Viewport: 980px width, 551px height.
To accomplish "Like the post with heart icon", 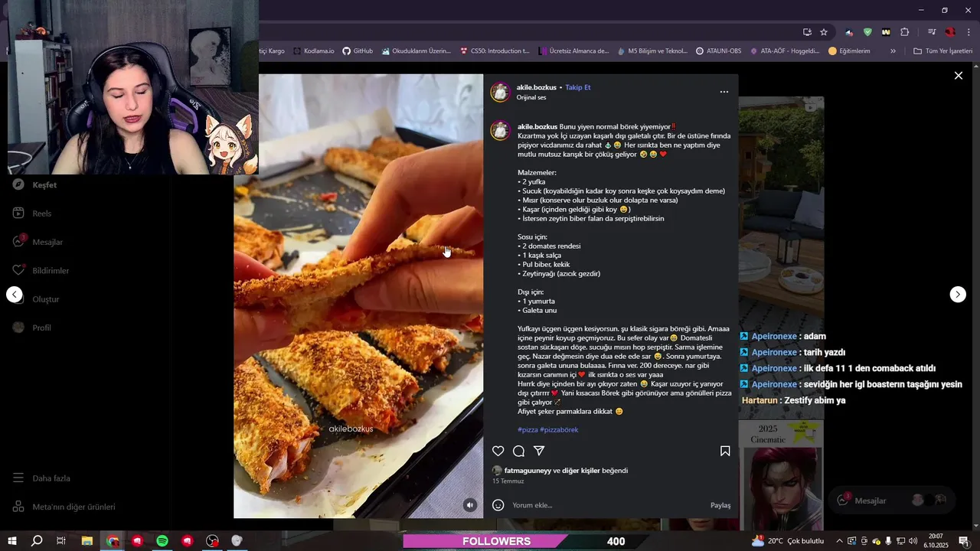I will 498,452.
